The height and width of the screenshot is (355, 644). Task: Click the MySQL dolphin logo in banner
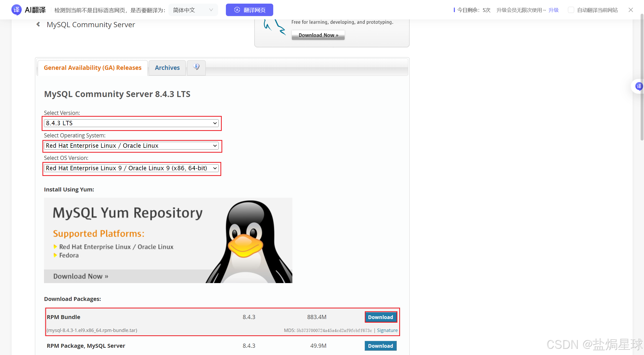click(275, 27)
